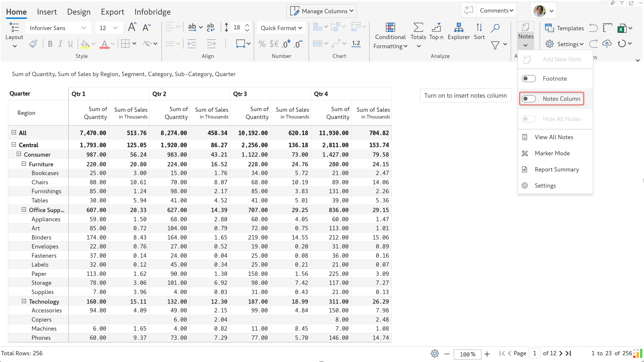This screenshot has width=644, height=362.
Task: Switch to the Insert tab
Action: (47, 12)
